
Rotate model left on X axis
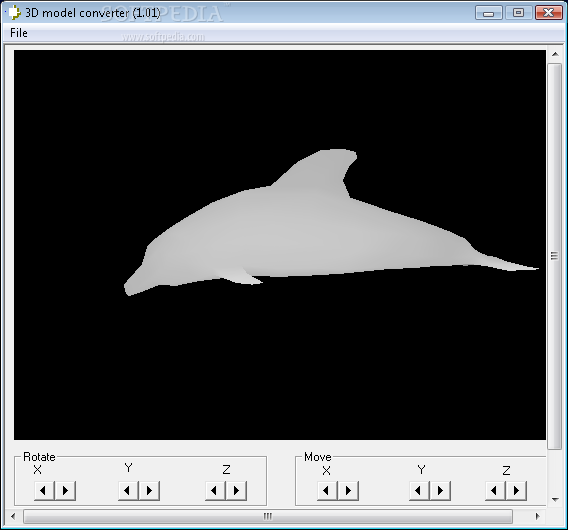(44, 491)
